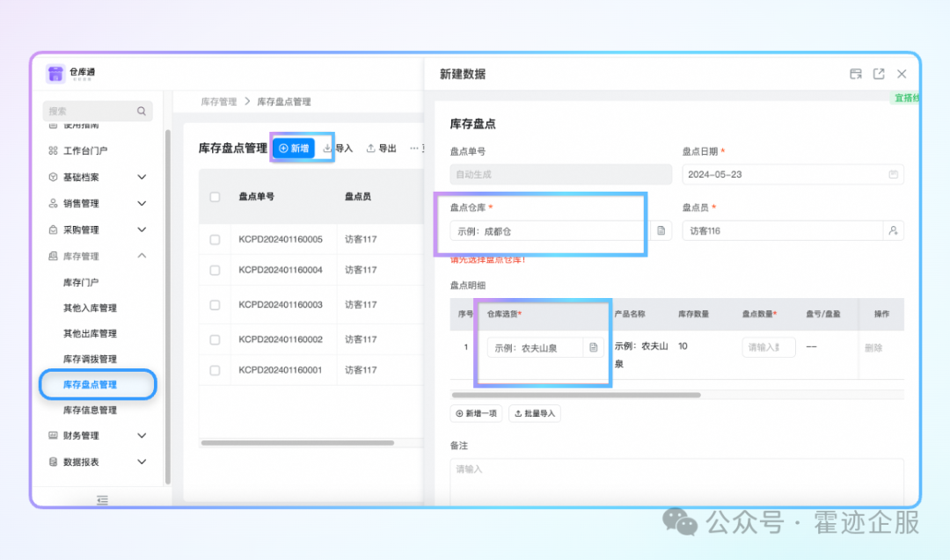Click the document icon beside 盘点仓库 field
The width and height of the screenshot is (950, 560).
pyautogui.click(x=661, y=230)
